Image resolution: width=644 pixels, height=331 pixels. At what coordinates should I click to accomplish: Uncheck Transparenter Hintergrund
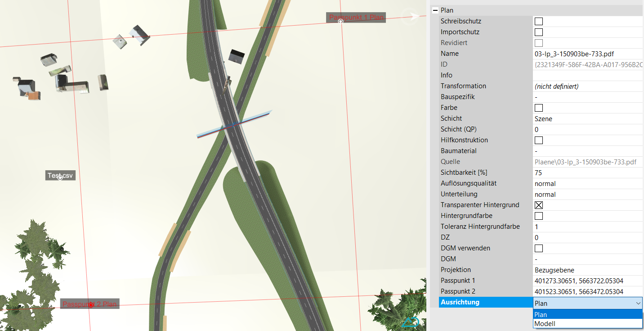(538, 205)
